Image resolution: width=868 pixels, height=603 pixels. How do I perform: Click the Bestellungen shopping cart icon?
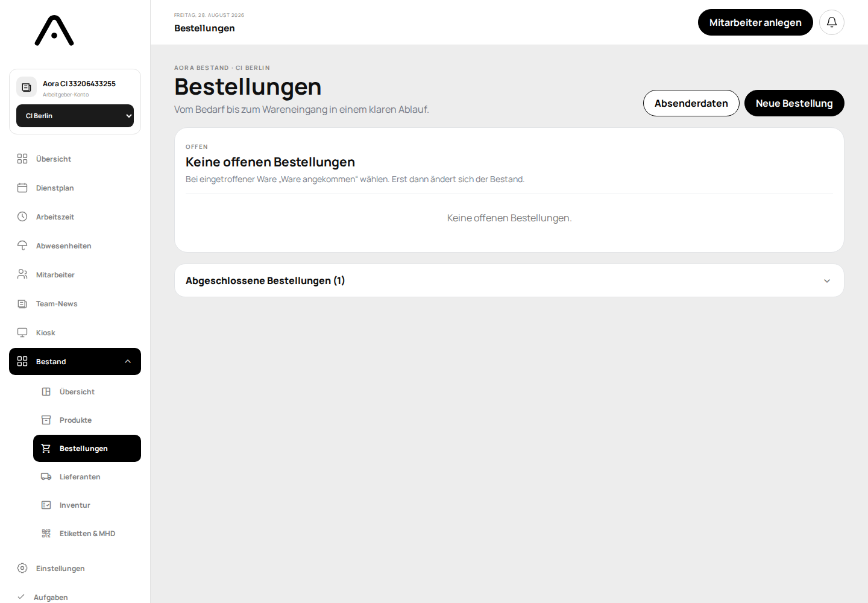(46, 448)
